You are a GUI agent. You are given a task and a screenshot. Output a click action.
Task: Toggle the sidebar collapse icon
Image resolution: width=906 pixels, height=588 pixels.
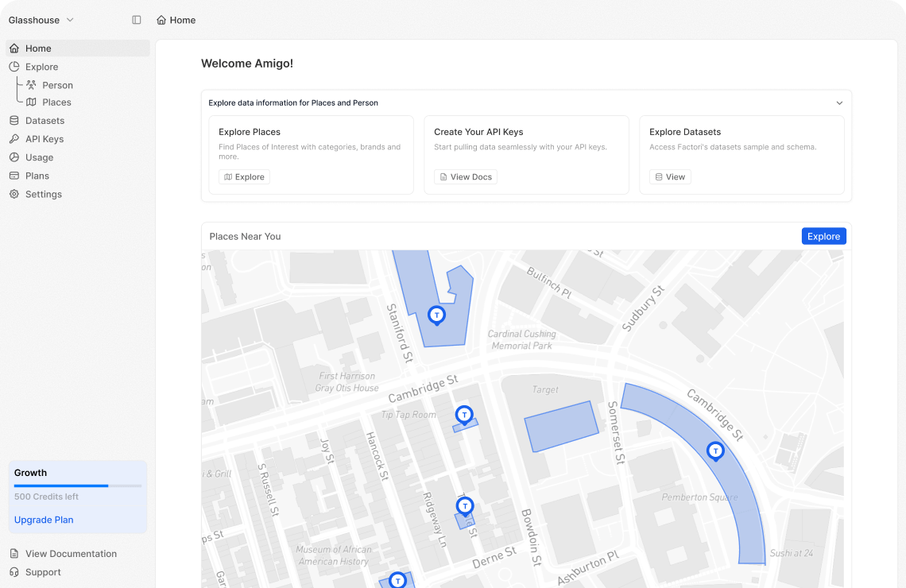(x=137, y=20)
